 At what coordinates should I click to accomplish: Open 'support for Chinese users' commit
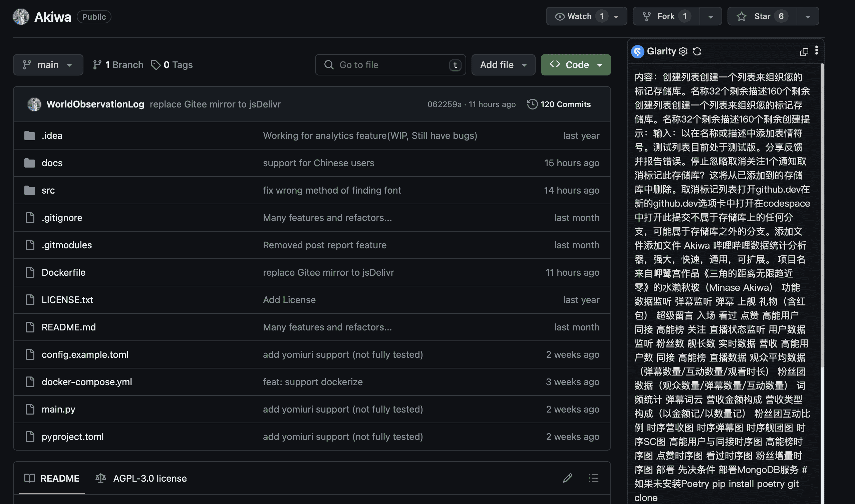(x=318, y=163)
